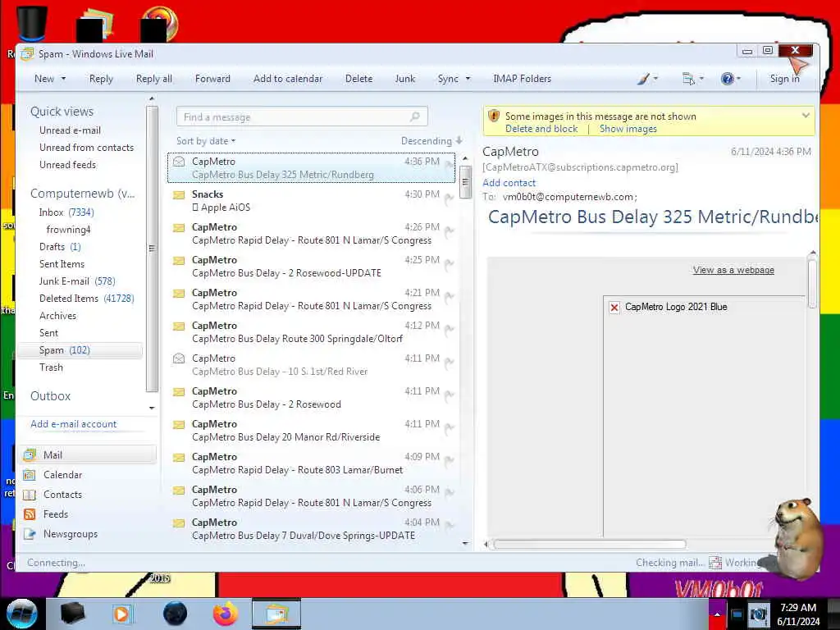Open the layout menus icon in toolbar

[688, 79]
